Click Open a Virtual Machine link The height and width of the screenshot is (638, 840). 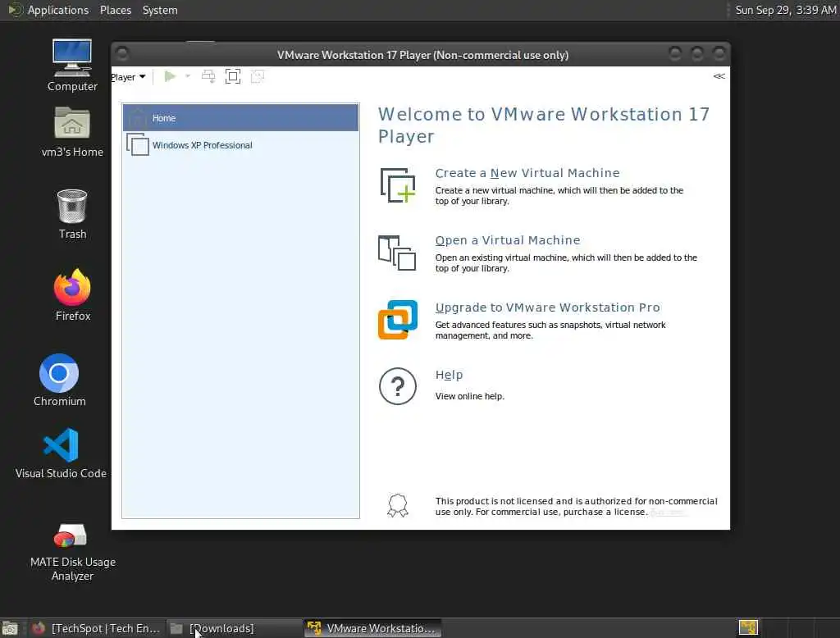[507, 240]
